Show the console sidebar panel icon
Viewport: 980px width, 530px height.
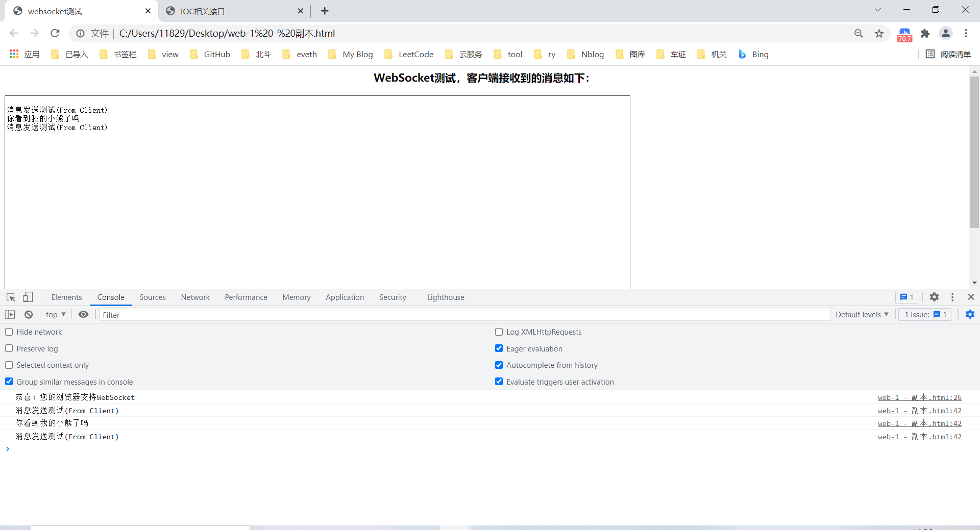pos(10,315)
